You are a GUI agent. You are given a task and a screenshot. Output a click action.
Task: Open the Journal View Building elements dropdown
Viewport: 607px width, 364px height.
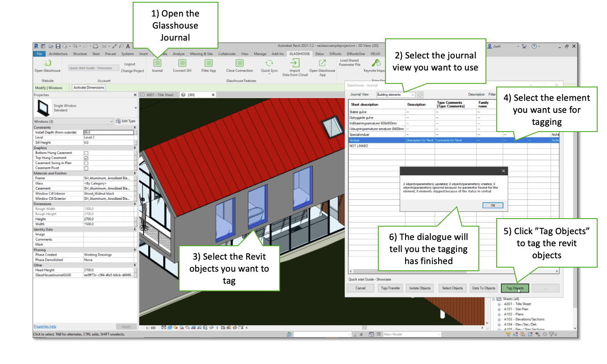click(395, 95)
